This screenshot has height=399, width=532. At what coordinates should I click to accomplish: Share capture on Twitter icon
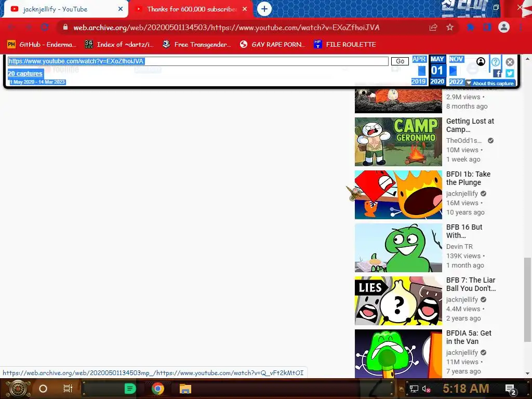click(x=510, y=73)
